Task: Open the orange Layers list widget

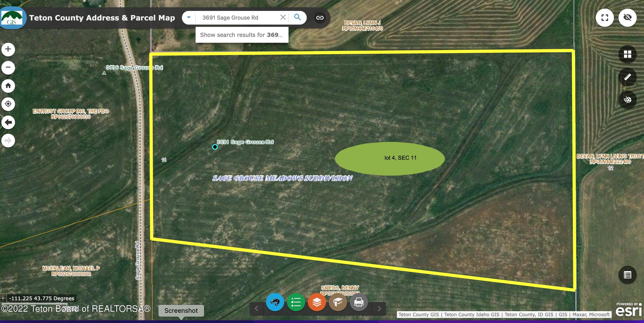Action: coord(317,302)
